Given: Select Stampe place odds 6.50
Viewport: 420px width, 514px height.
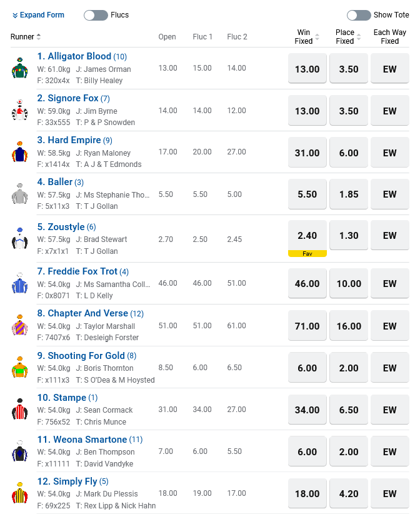Looking at the screenshot, I should pos(349,410).
